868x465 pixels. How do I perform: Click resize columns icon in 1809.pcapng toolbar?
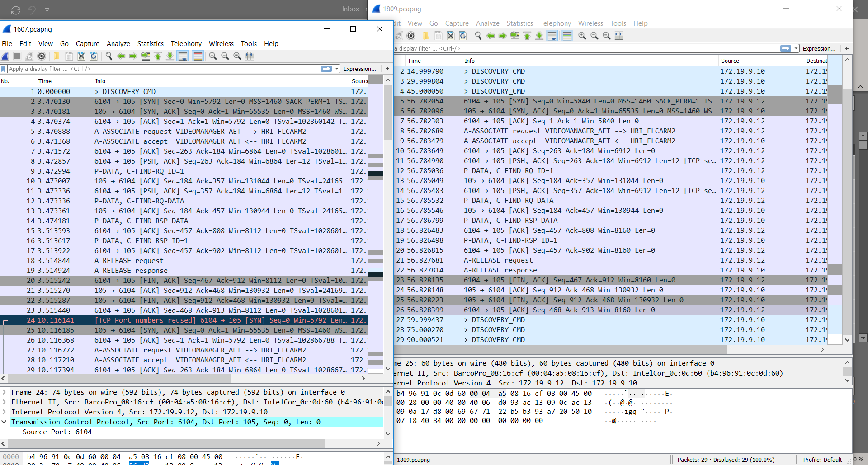(618, 36)
